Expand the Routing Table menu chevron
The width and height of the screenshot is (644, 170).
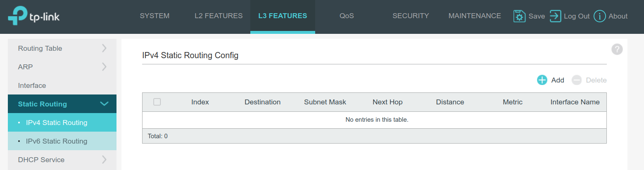(104, 48)
